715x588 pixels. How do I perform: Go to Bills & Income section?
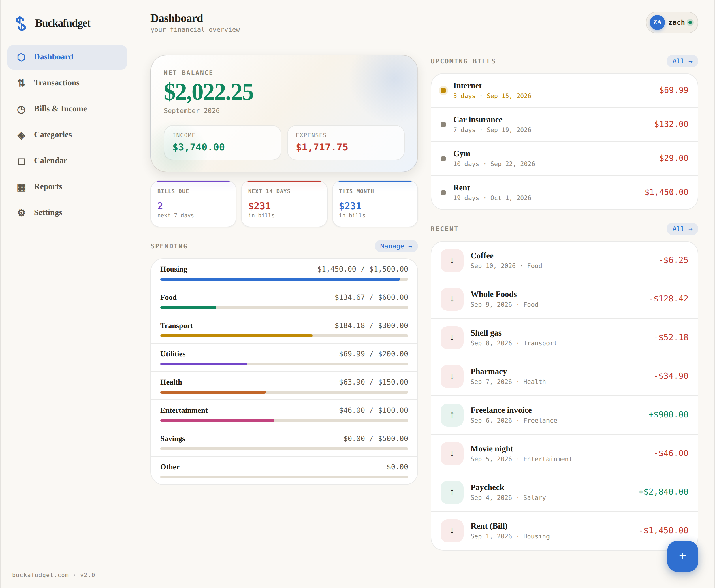67,109
